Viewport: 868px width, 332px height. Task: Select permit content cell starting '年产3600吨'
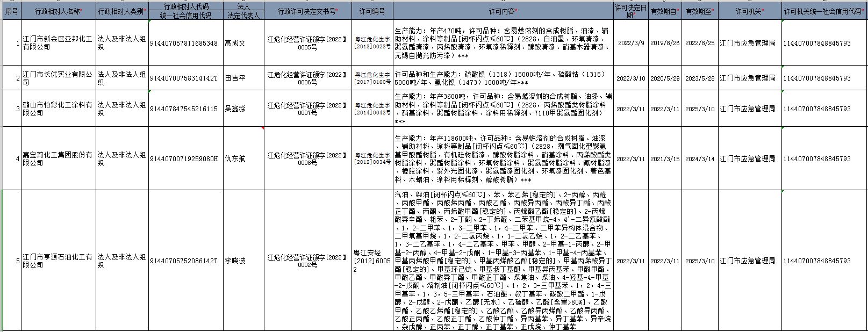(504, 109)
